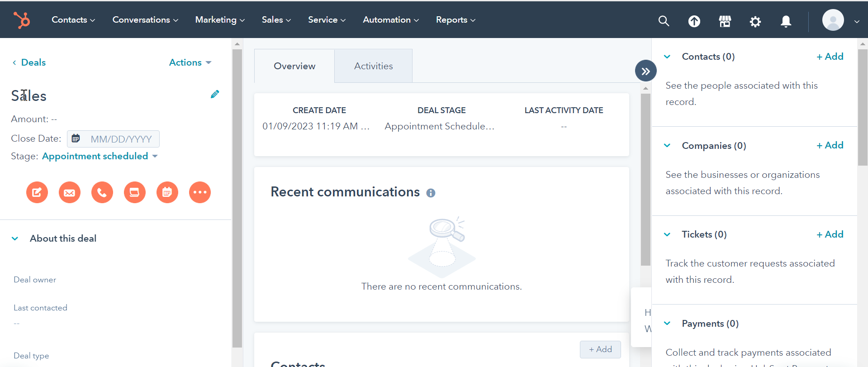This screenshot has height=367, width=868.
Task: Open the marketplace store icon
Action: [x=725, y=21]
